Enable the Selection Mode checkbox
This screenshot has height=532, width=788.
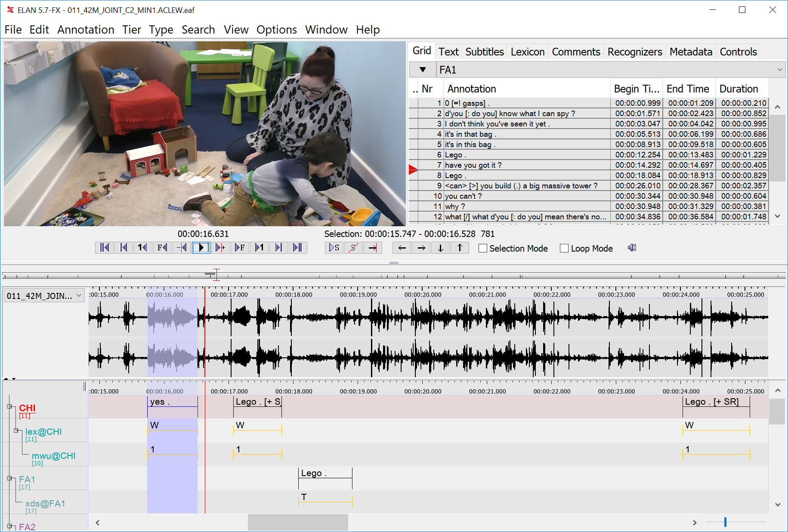483,249
